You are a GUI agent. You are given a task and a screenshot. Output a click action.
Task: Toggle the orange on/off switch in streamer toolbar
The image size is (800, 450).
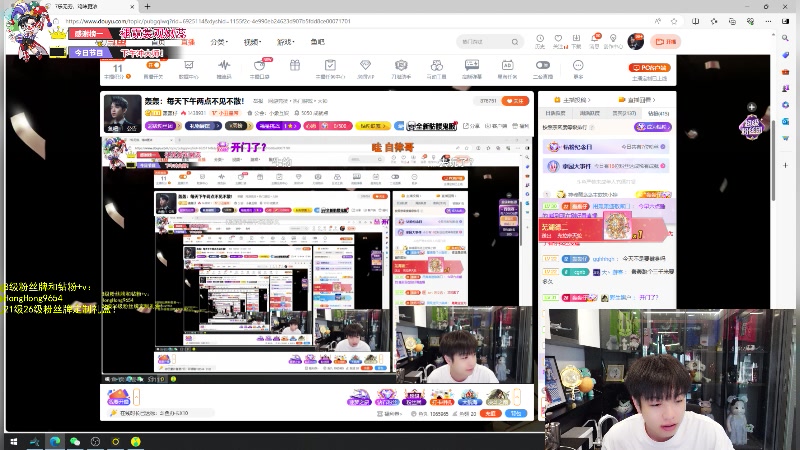[x=153, y=65]
